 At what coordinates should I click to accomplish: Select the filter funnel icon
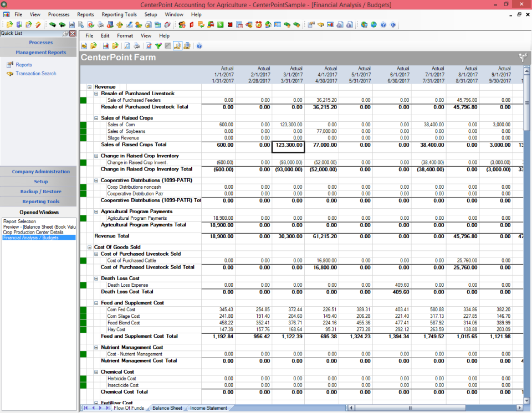[158, 47]
